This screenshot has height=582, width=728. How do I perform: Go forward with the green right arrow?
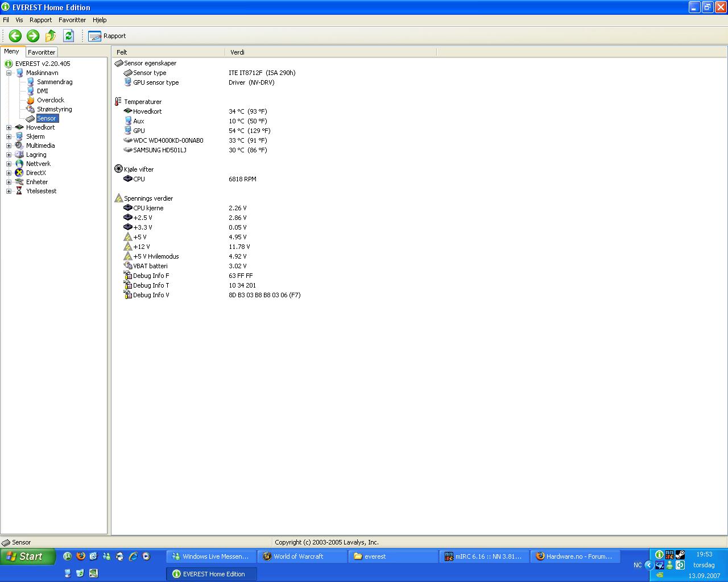coord(33,36)
